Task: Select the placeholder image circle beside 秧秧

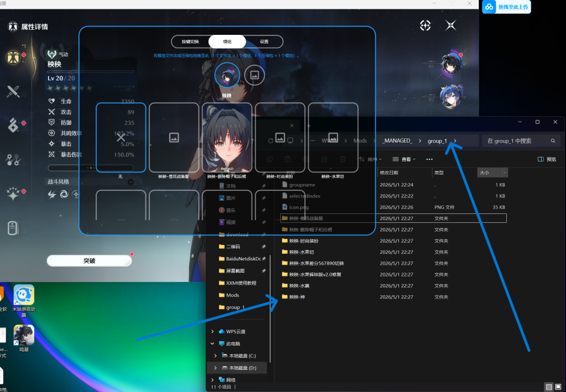Action: pos(254,75)
